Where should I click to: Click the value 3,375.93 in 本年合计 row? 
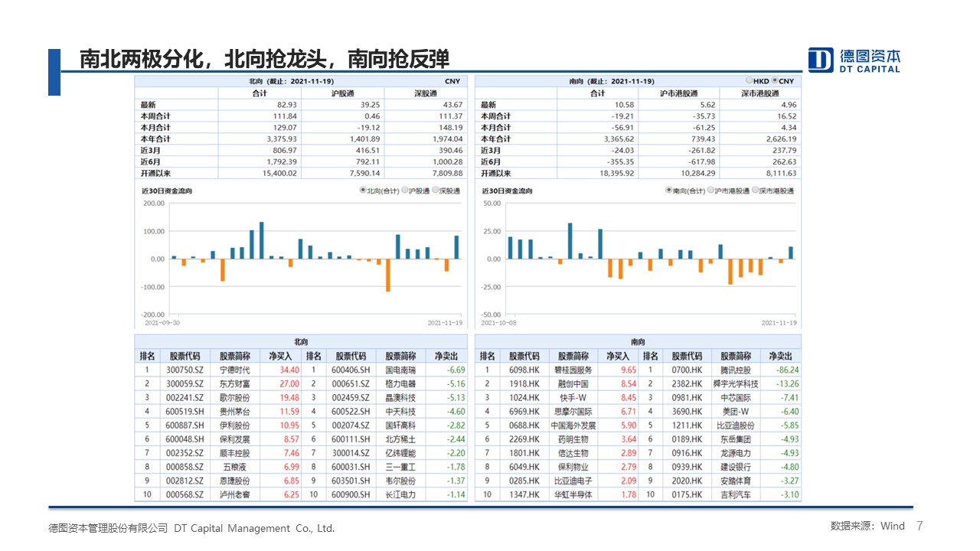click(x=282, y=139)
